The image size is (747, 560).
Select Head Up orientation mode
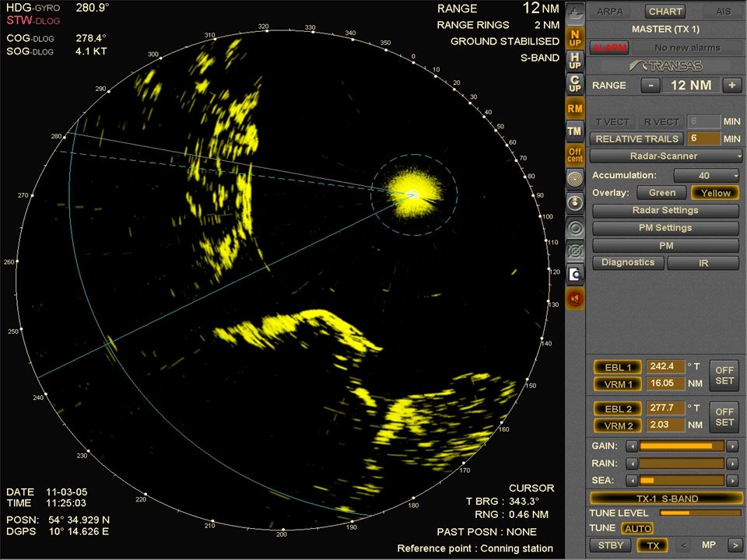pyautogui.click(x=575, y=61)
